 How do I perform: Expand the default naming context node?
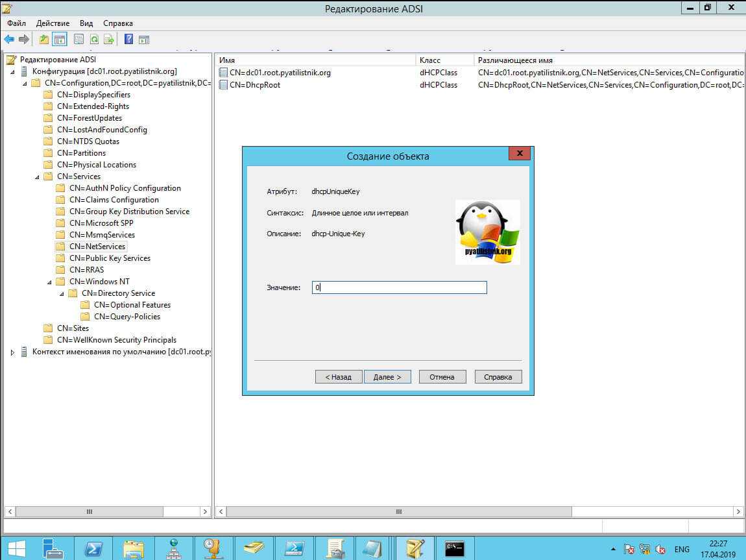12,352
